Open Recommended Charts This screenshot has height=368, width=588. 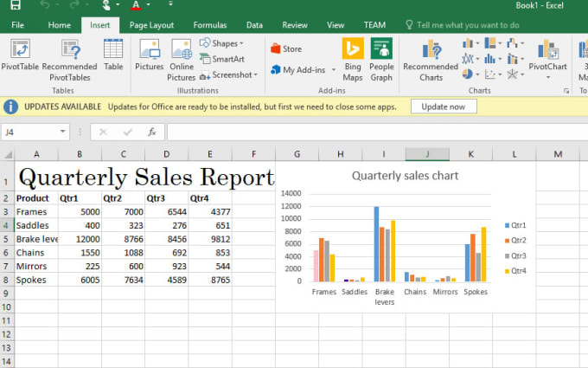(431, 60)
